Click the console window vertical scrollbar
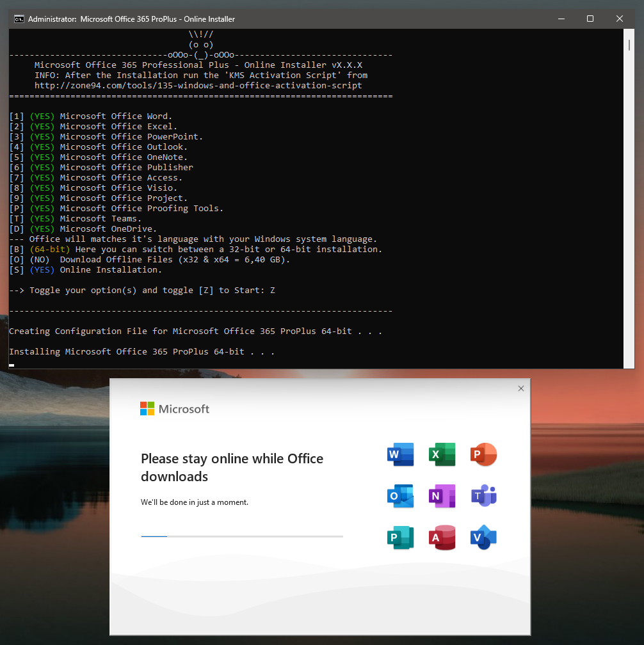The image size is (644, 645). click(629, 192)
